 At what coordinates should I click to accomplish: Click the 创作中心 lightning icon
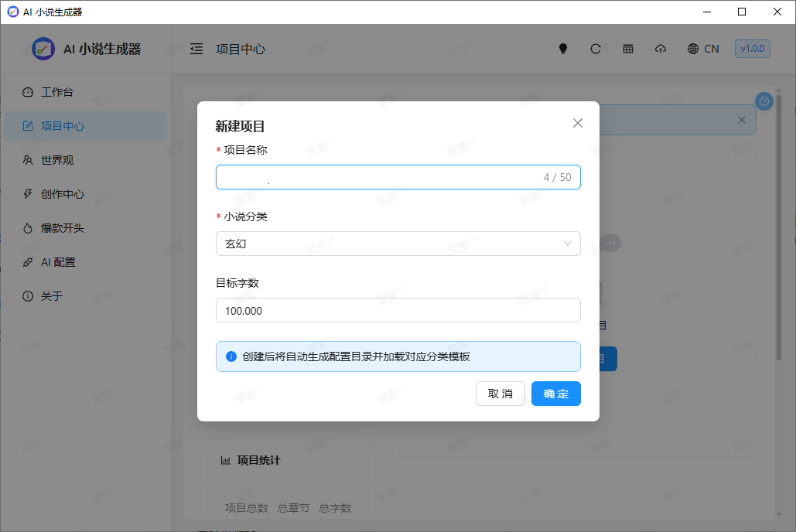pos(28,194)
